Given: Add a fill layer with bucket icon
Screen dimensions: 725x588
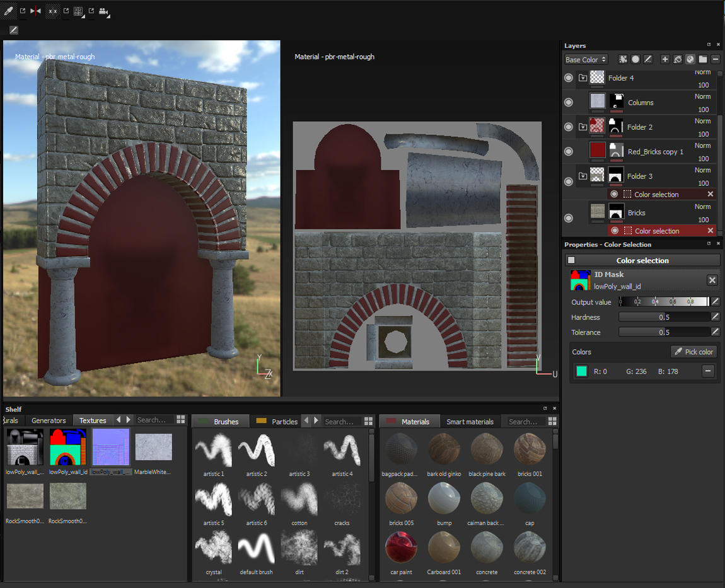Looking at the screenshot, I should (677, 59).
